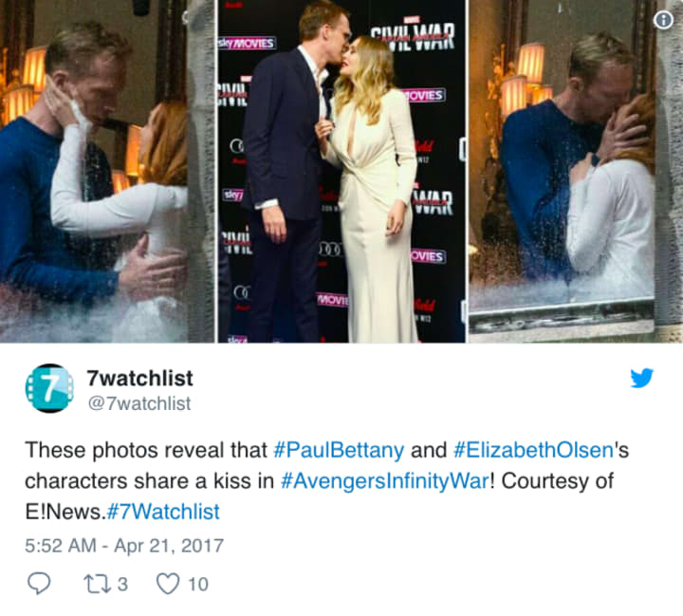
Task: Open the #PaulBettany hashtag
Action: click(339, 450)
